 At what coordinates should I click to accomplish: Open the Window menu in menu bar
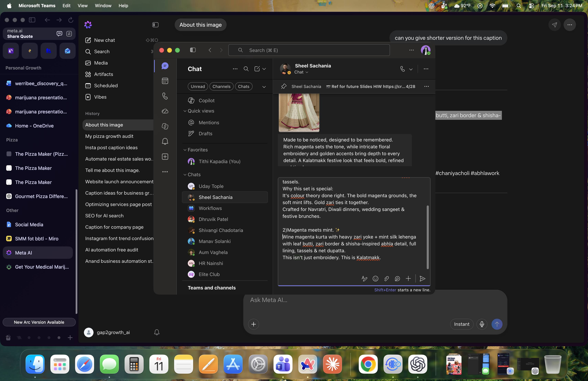103,6
